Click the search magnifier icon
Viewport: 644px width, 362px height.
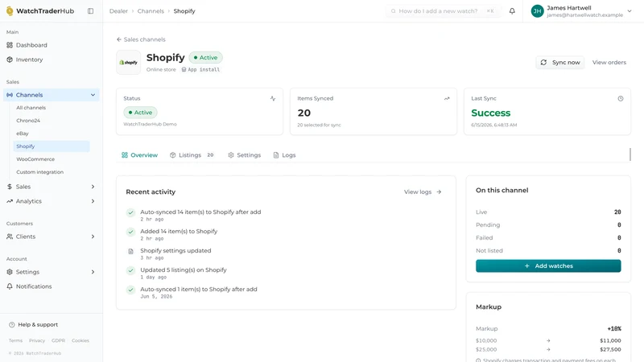click(x=394, y=11)
